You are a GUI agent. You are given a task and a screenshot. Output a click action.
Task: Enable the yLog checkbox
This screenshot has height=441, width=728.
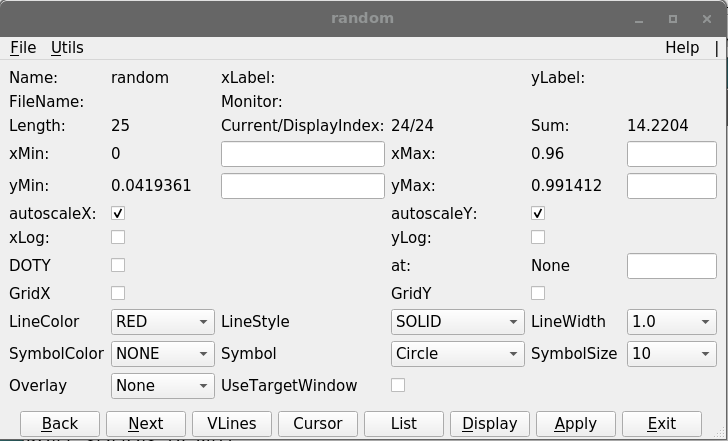click(538, 237)
